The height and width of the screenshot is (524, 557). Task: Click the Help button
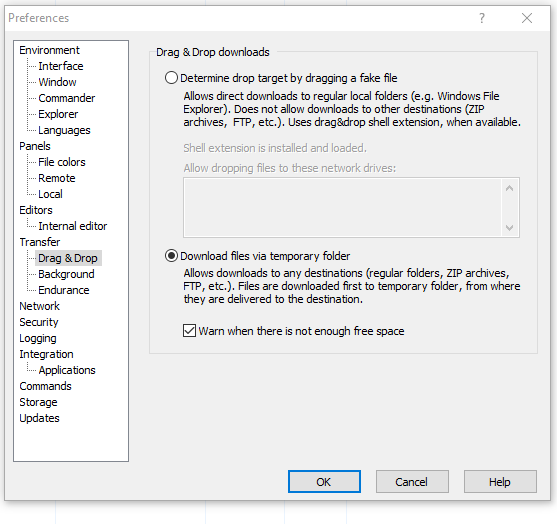(500, 482)
